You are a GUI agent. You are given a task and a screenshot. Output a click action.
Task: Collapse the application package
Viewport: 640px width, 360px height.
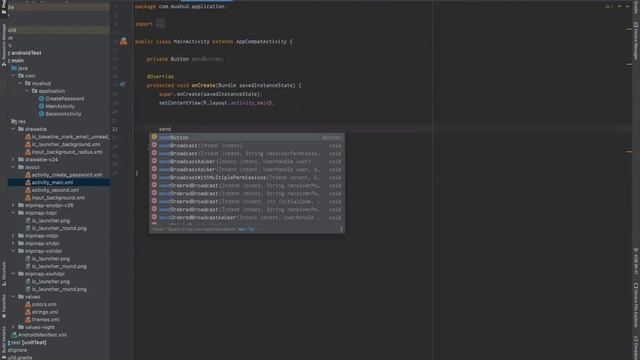point(27,91)
